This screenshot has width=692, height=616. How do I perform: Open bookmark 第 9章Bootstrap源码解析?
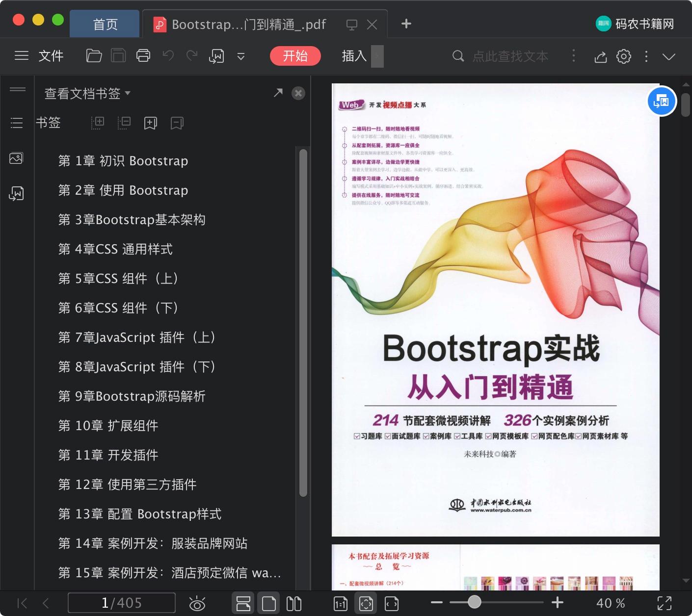coord(132,396)
